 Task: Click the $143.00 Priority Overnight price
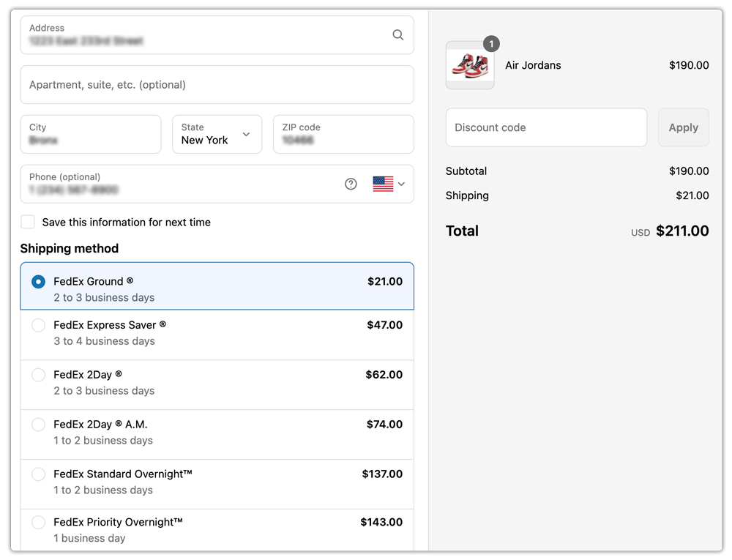coord(381,522)
